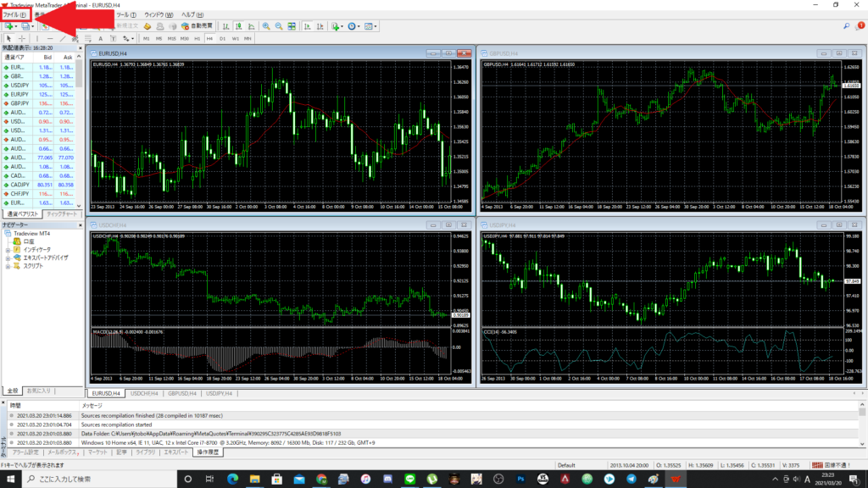Open the ウィンドウ (Window) menu
Screen dimensions: 868x488
pyautogui.click(x=159, y=15)
